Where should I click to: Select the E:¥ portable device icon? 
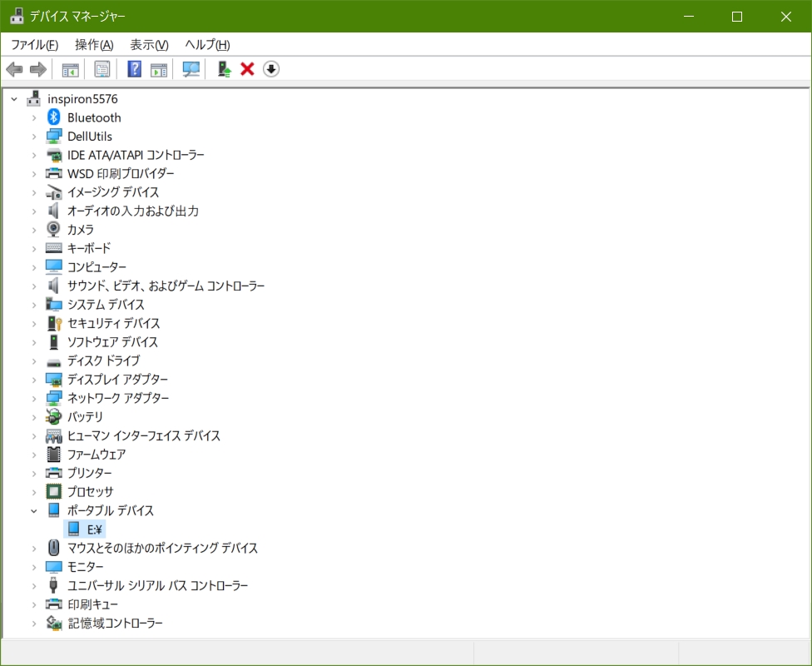(x=73, y=529)
